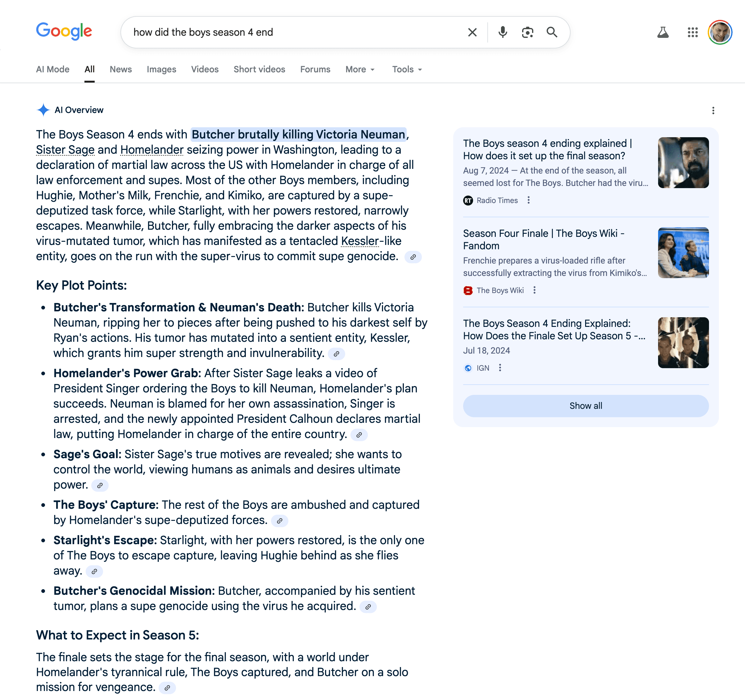Open Radio Times result options menu

coord(528,200)
